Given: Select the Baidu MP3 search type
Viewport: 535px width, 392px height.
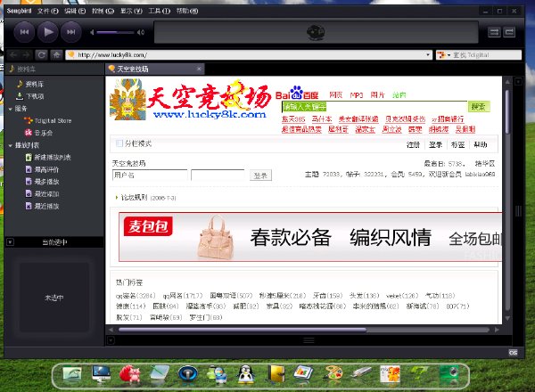Looking at the screenshot, I should pyautogui.click(x=357, y=95).
